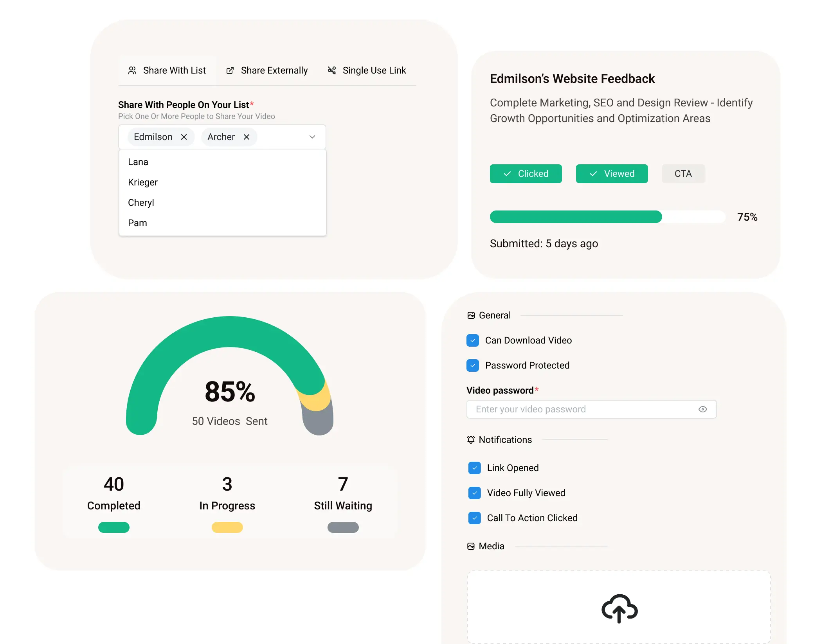Choose Pam in the dropdown list

coord(138,223)
